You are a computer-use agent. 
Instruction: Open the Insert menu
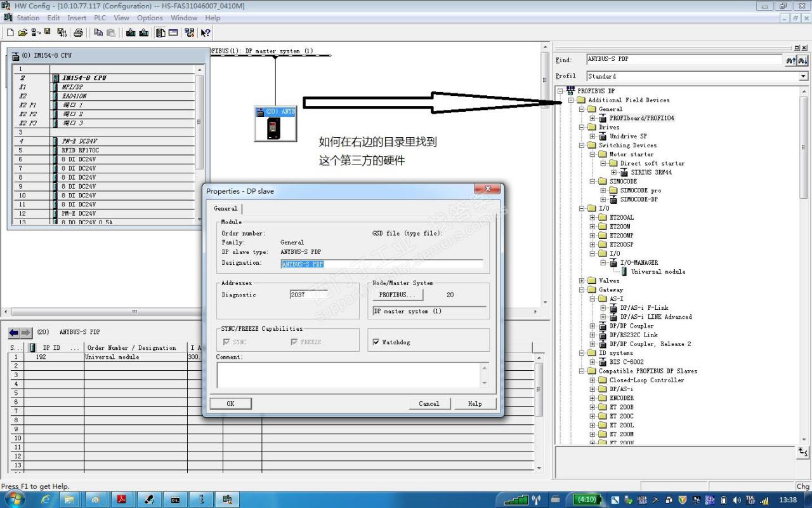point(77,18)
